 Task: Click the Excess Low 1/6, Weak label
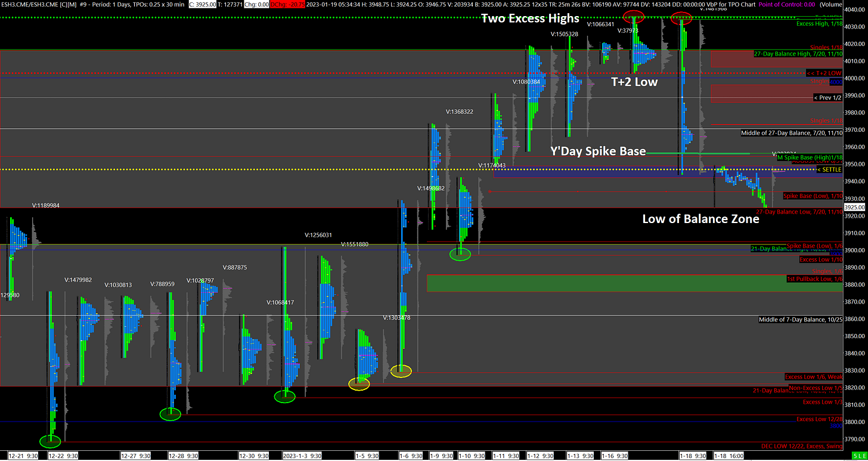(x=813, y=377)
